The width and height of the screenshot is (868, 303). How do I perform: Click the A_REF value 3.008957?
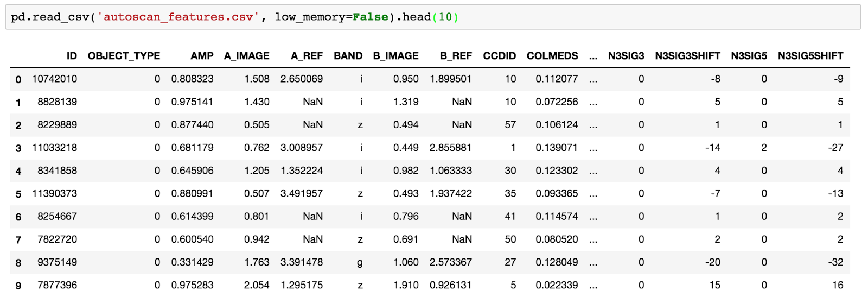tap(302, 147)
